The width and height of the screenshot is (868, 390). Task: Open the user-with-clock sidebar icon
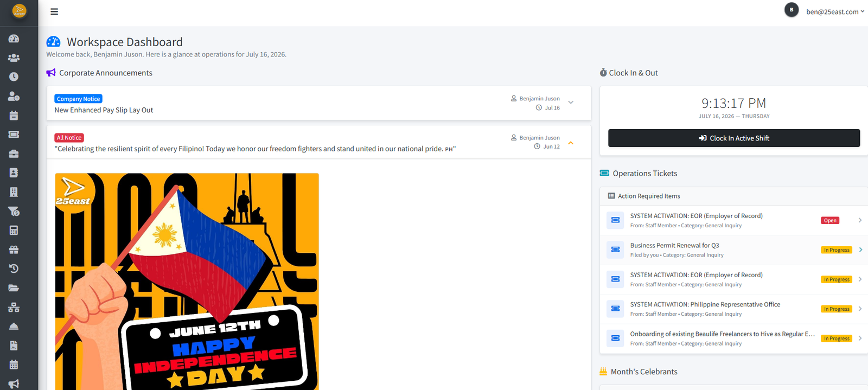click(x=14, y=96)
